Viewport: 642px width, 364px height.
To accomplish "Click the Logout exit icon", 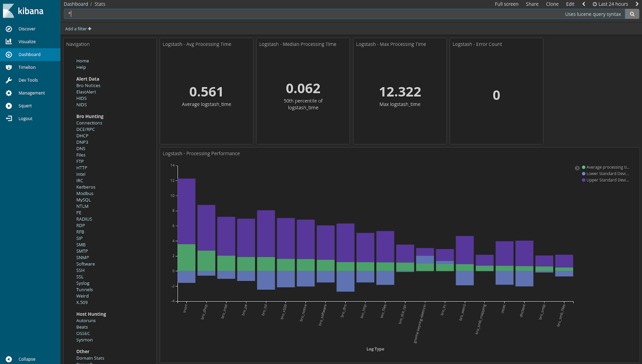I will pyautogui.click(x=9, y=119).
